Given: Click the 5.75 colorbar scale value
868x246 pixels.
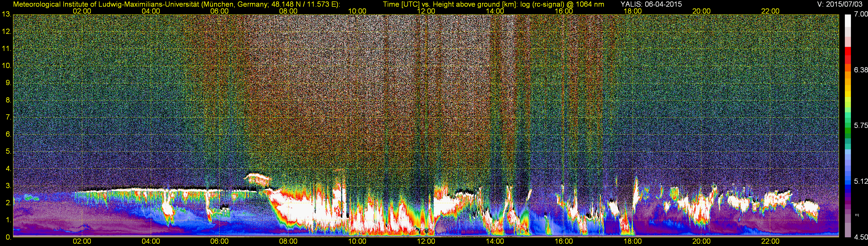Looking at the screenshot, I should (x=860, y=125).
